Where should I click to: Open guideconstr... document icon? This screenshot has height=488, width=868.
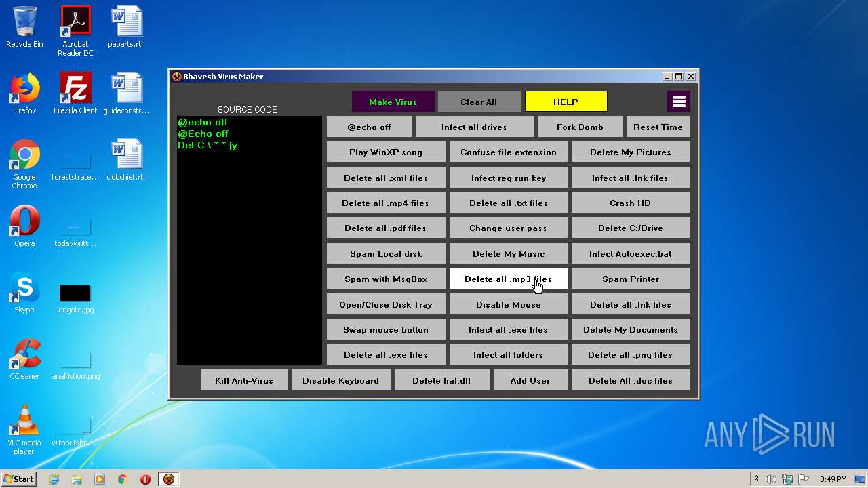point(126,94)
